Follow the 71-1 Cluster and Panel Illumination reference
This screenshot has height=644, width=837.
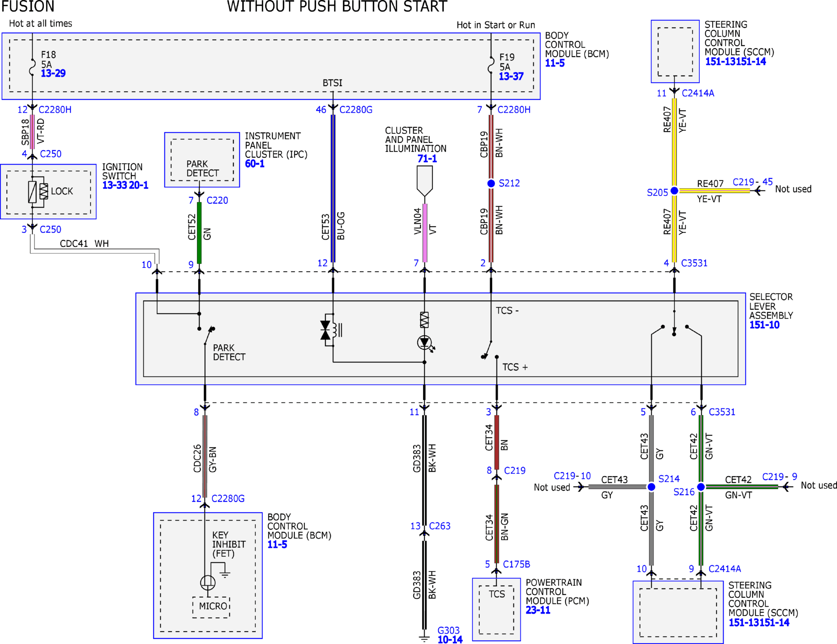click(427, 159)
